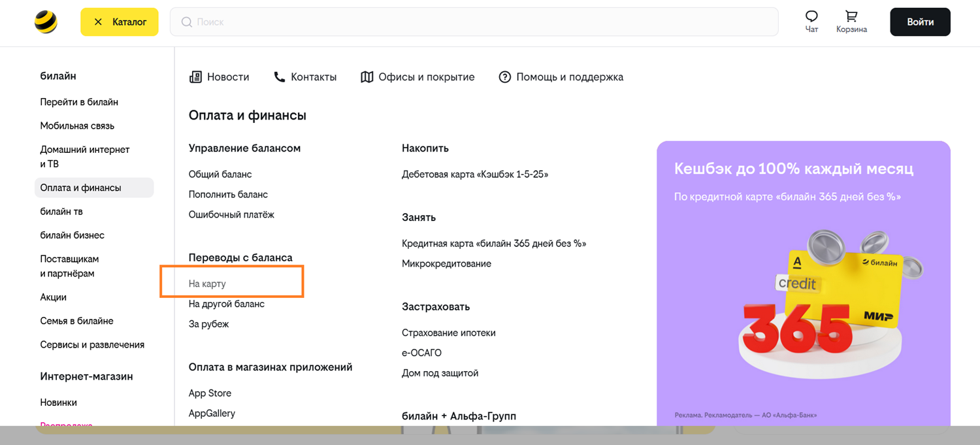Click Оплата в магазинах приложений heading
The width and height of the screenshot is (980, 445).
point(270,367)
